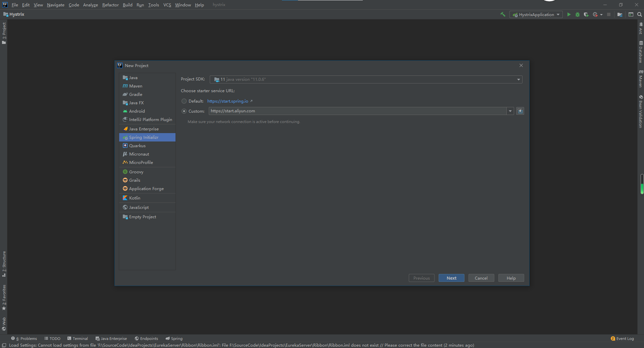
Task: Select Empty Project type
Action: 147,217
